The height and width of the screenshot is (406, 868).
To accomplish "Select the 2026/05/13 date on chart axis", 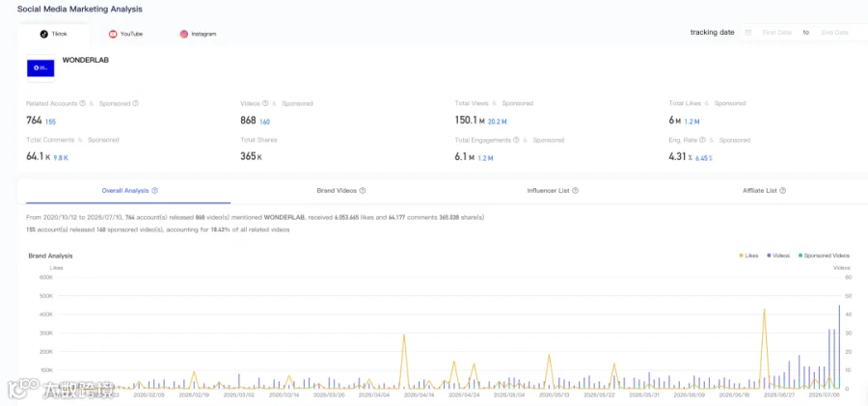I will click(x=553, y=395).
